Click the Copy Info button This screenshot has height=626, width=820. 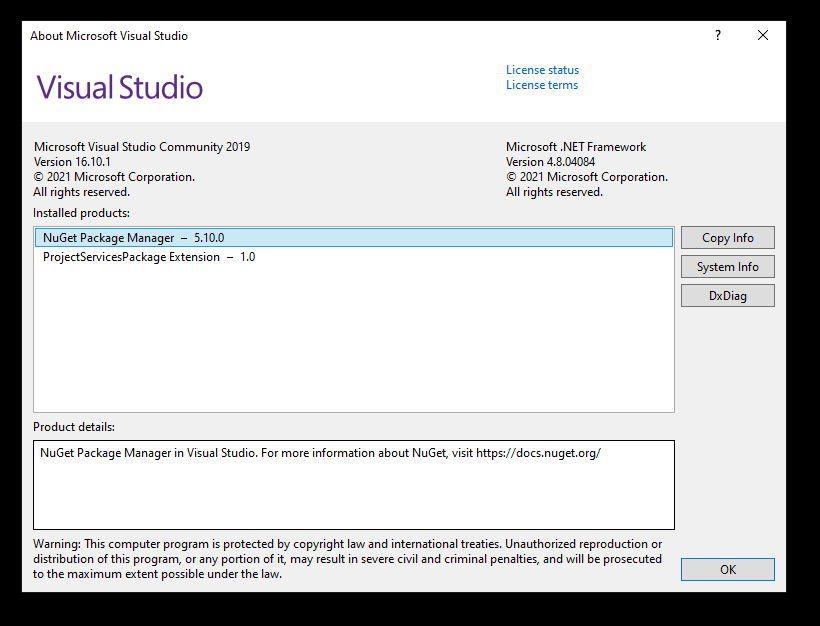point(727,237)
